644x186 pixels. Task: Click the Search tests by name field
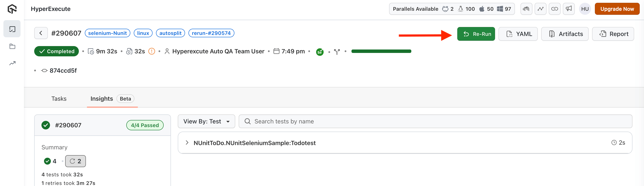[x=435, y=121]
